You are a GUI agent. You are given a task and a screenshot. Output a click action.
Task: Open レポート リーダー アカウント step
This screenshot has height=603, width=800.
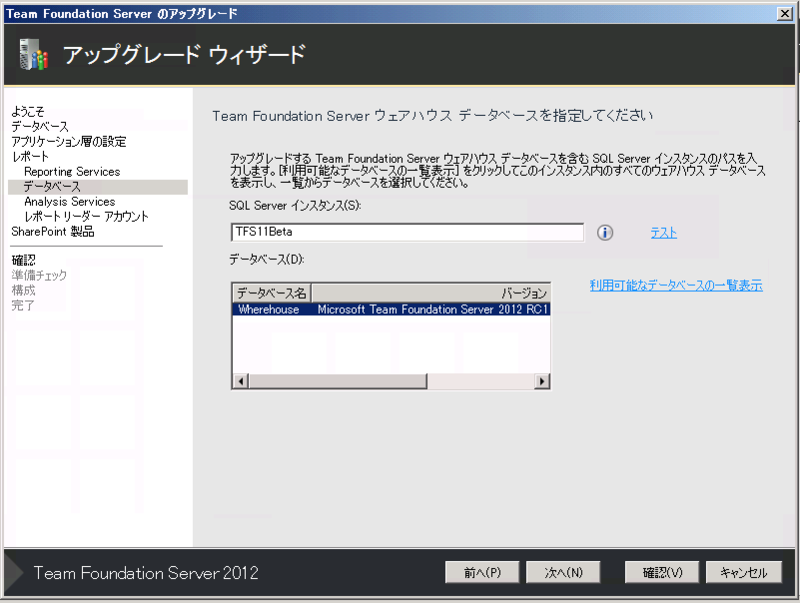pos(86,216)
